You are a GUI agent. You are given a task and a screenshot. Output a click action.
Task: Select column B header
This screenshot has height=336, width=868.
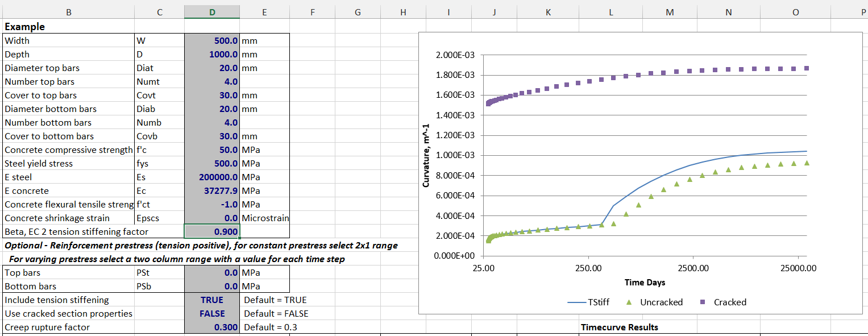coord(69,12)
